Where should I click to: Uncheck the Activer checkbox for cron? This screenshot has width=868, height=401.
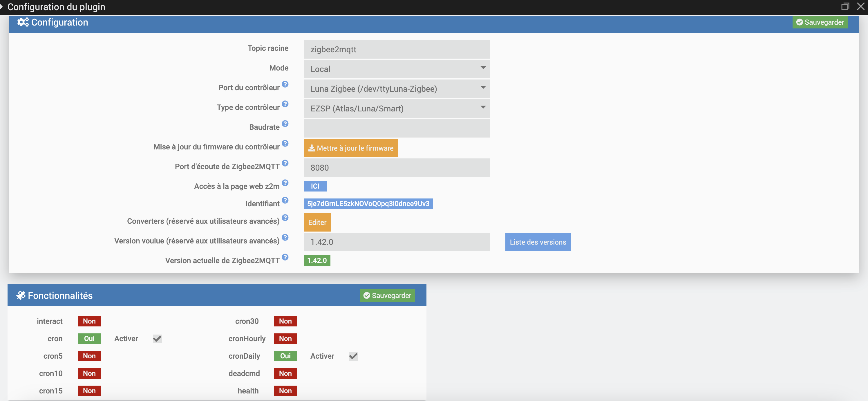[157, 339]
